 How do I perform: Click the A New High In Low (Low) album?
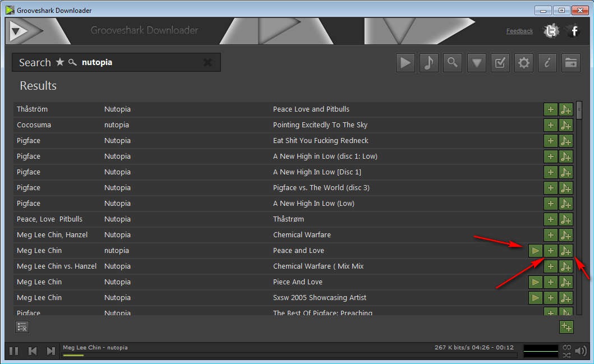(x=314, y=204)
